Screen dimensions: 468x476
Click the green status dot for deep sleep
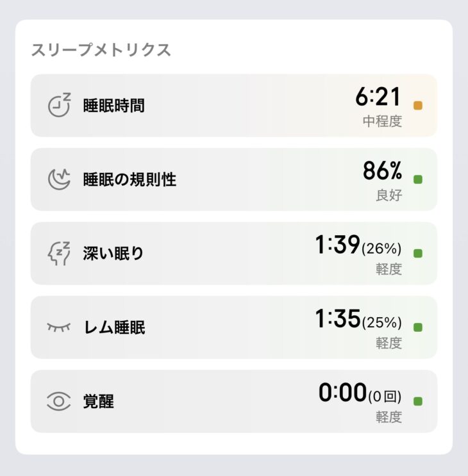coord(418,254)
